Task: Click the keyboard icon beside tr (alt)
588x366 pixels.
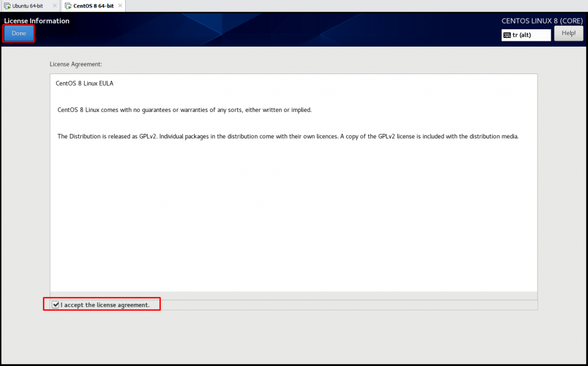Action: click(508, 34)
